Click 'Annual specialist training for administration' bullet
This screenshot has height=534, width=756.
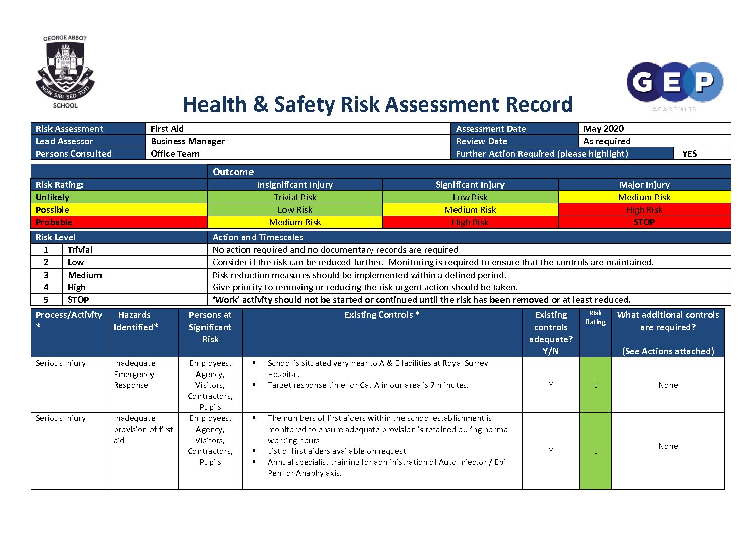click(386, 467)
